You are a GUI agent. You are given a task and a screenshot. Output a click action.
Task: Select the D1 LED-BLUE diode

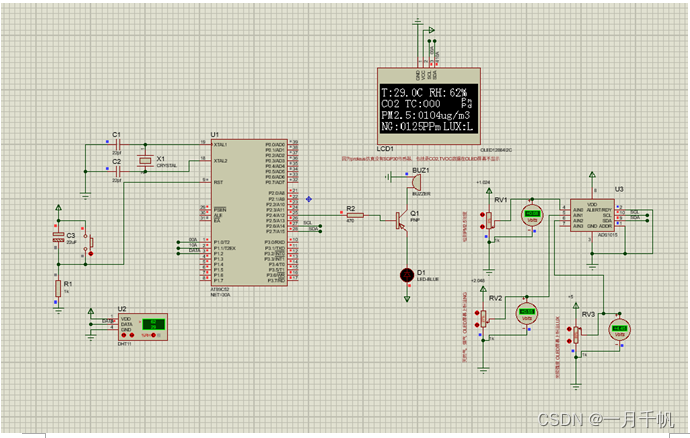click(407, 275)
